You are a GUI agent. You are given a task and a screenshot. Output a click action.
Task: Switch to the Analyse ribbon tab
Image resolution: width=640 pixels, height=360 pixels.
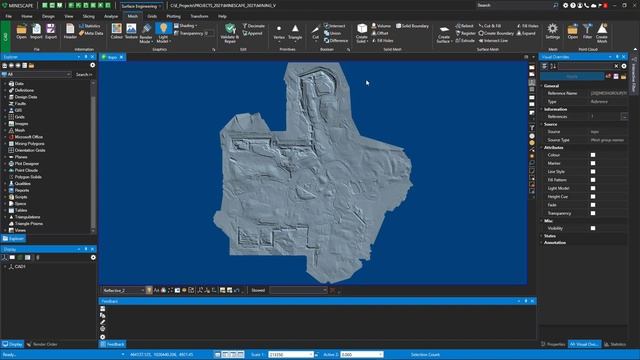[x=111, y=16]
